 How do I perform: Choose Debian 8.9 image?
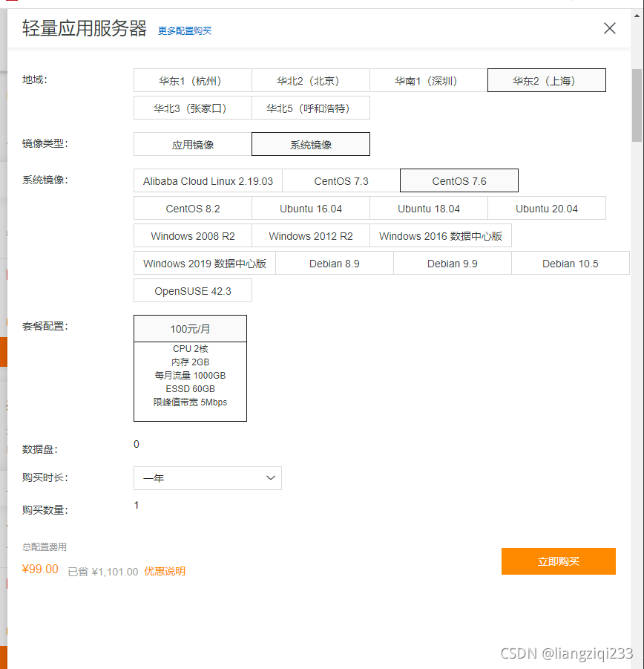click(335, 264)
